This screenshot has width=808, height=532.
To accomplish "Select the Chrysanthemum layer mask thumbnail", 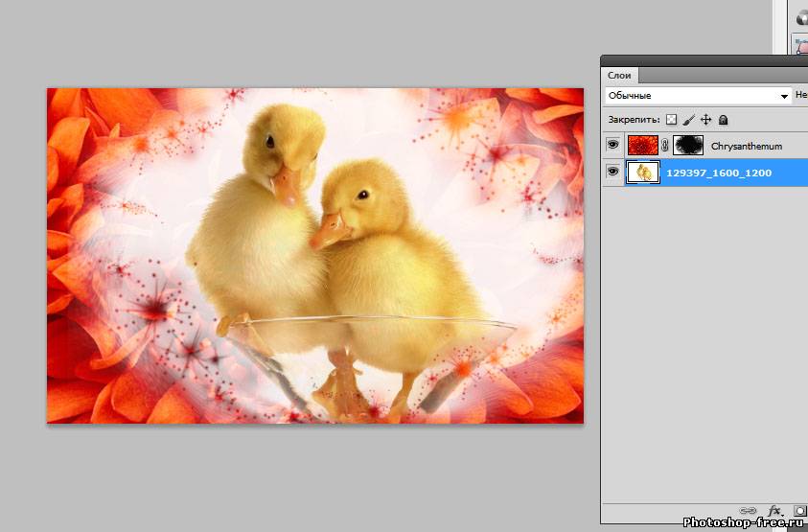I will pyautogui.click(x=688, y=146).
